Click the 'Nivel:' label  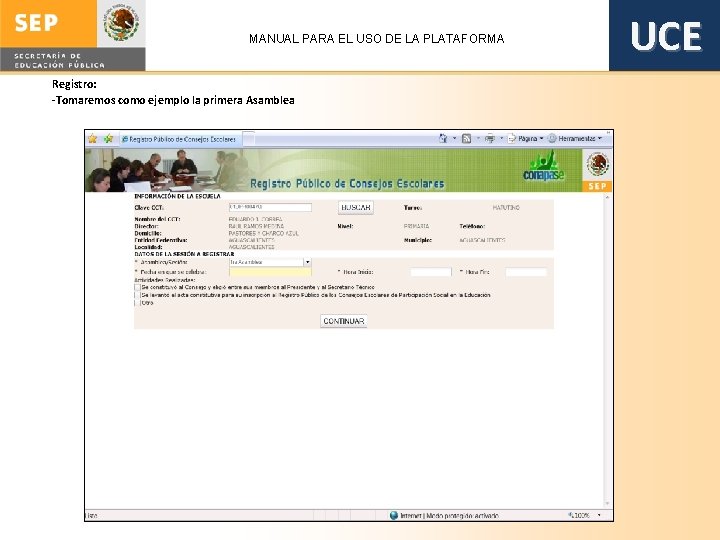pyautogui.click(x=345, y=226)
